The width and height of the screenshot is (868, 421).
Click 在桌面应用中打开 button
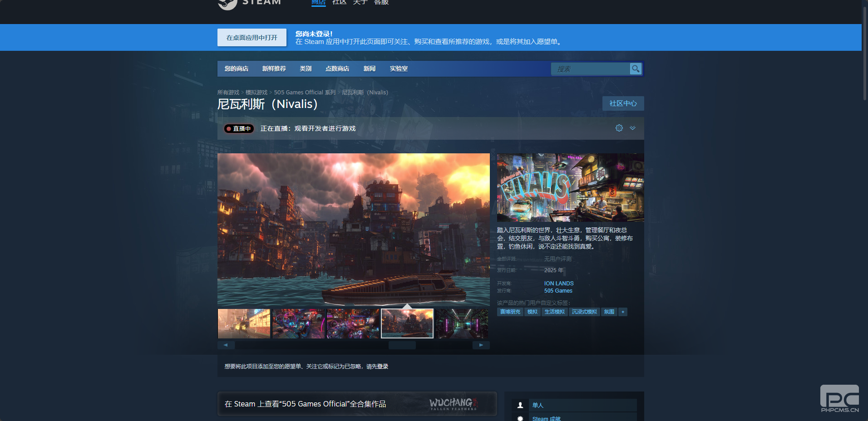click(252, 38)
